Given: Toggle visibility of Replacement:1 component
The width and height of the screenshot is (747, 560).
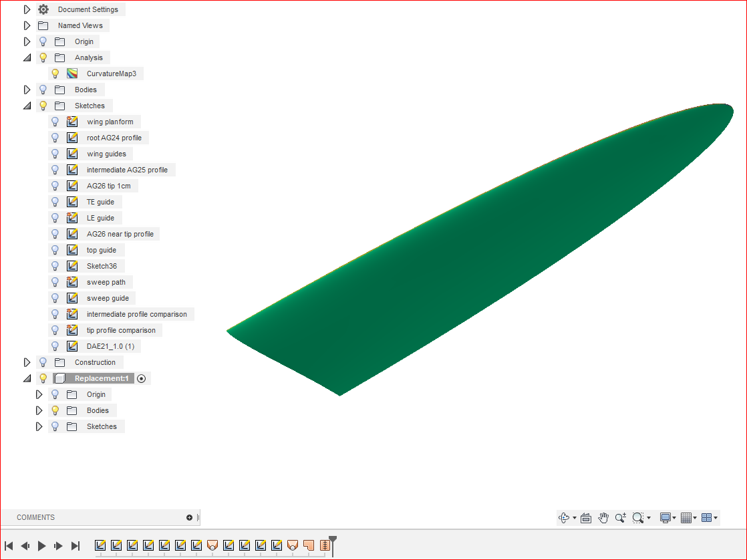Looking at the screenshot, I should 43,378.
